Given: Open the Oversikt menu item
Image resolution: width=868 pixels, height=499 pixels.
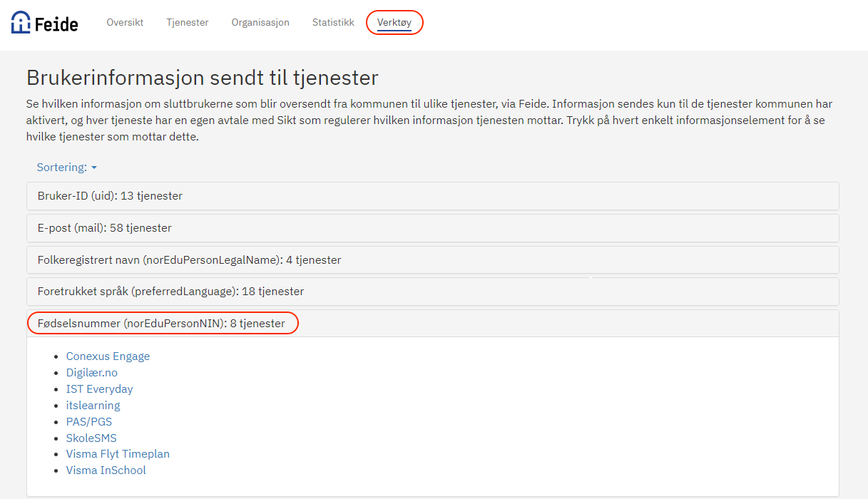Looking at the screenshot, I should [125, 22].
